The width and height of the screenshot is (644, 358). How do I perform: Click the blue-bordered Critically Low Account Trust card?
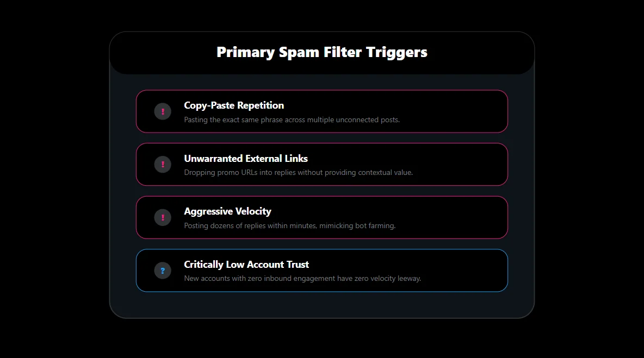[x=321, y=270]
